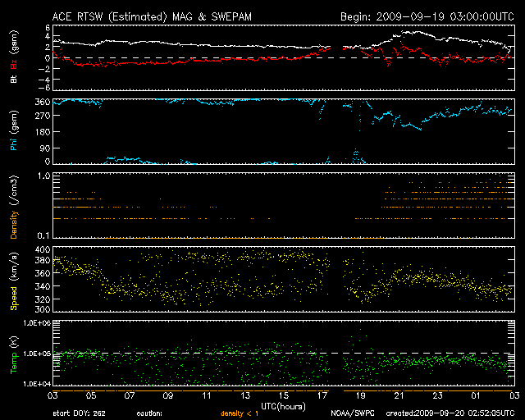Click the UTC(hours) x-axis label
This screenshot has width=525, height=420.
(x=283, y=405)
